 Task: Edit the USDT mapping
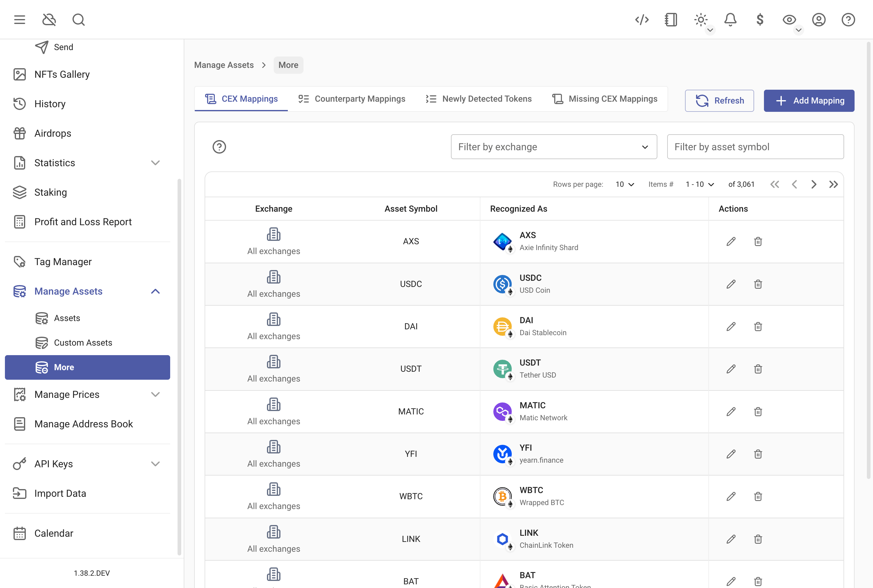click(x=731, y=369)
